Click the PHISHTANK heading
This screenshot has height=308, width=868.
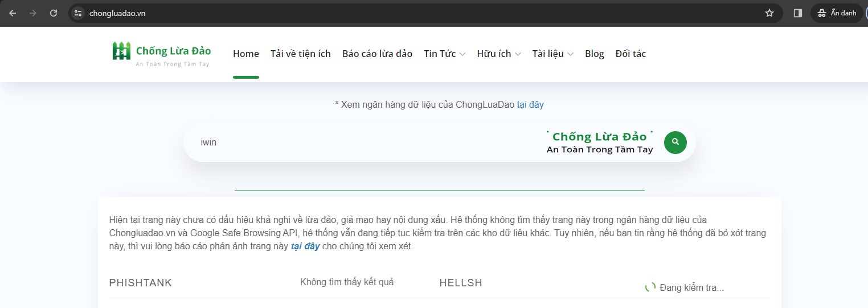click(x=141, y=283)
